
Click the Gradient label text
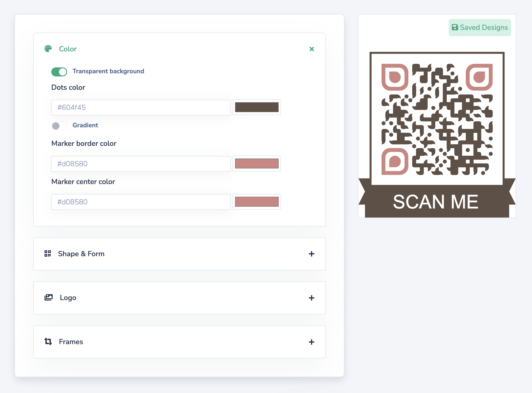pos(85,125)
